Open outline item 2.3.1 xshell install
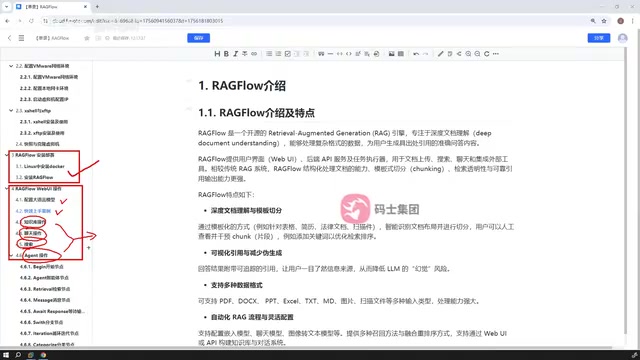The height and width of the screenshot is (360, 640). coord(44,122)
